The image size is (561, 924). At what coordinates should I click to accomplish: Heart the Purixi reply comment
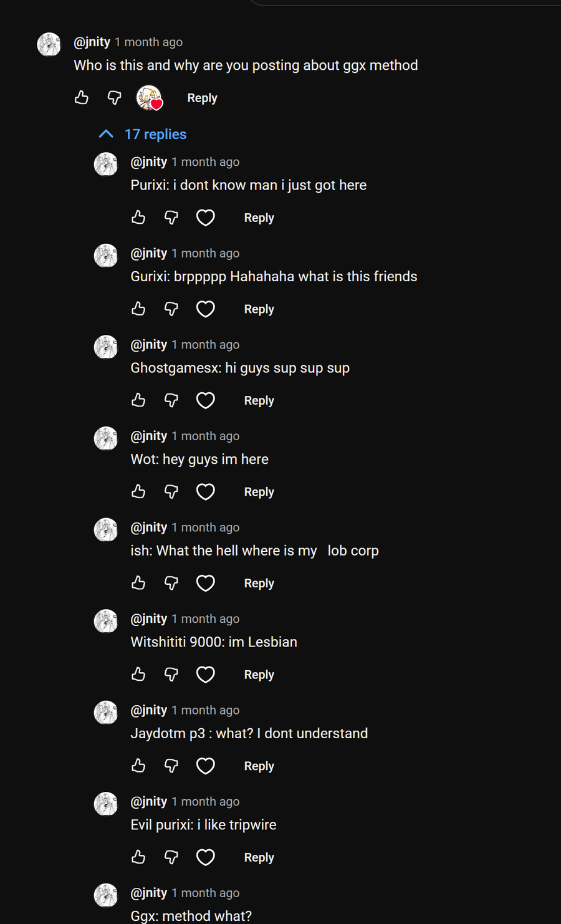point(206,217)
